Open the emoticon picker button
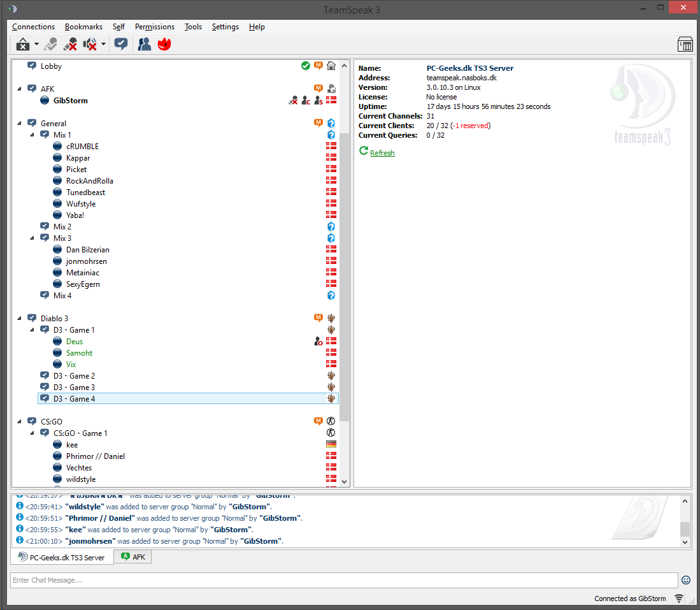Screen dimensions: 700x610 tap(686, 580)
